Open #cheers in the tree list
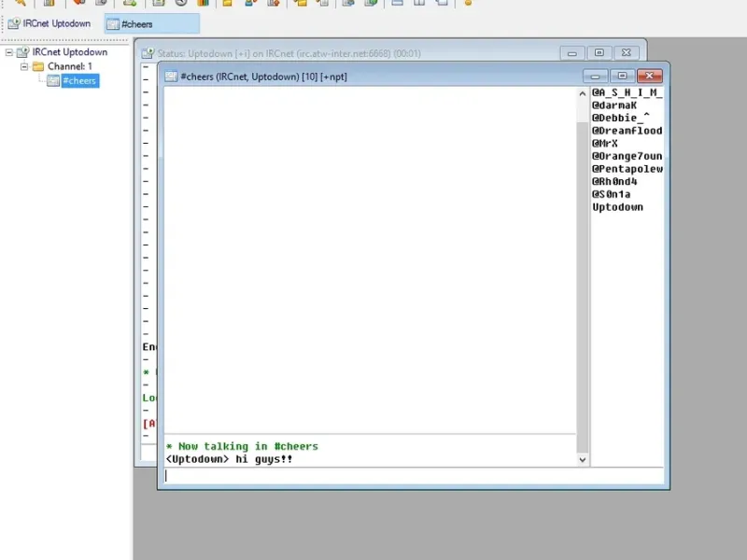Viewport: 747px width, 560px height. (x=79, y=80)
